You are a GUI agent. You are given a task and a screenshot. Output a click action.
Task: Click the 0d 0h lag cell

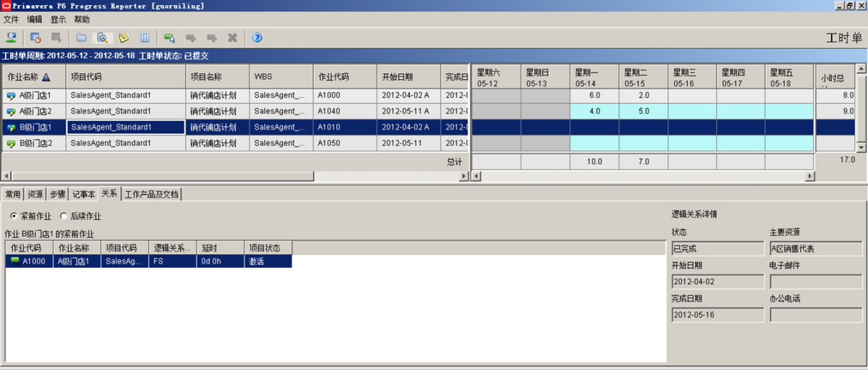[220, 261]
